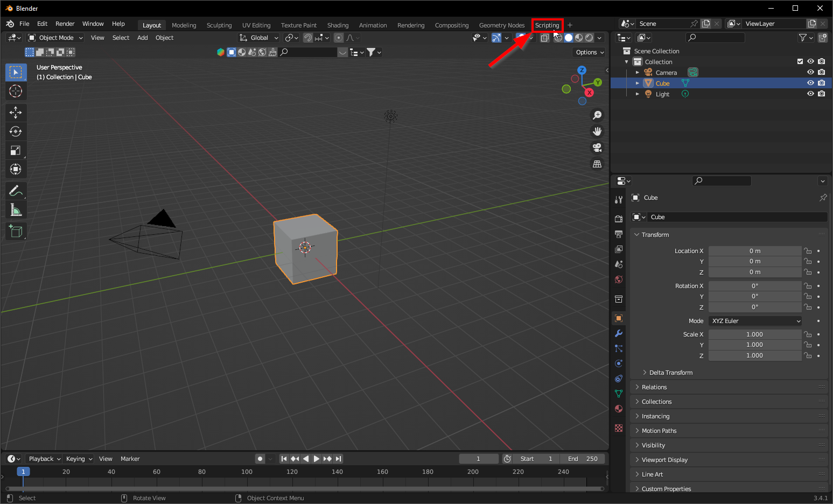Select the Scale tool

16,150
